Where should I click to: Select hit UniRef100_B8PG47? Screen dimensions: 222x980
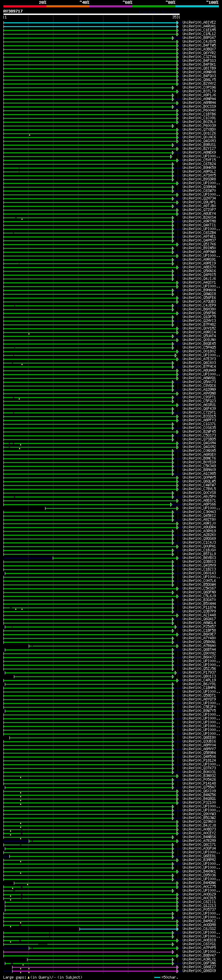pos(199,38)
